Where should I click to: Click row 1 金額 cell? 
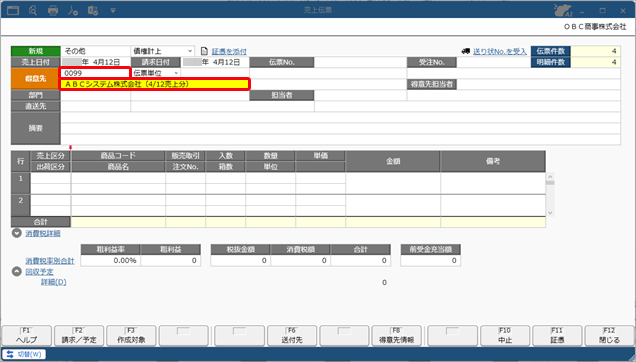(393, 183)
